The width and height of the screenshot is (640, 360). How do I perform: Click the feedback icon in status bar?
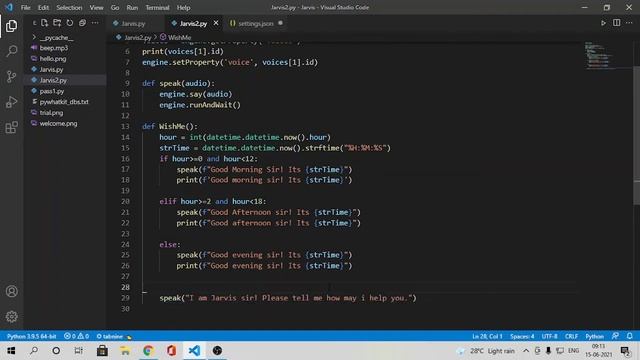[x=615, y=336]
